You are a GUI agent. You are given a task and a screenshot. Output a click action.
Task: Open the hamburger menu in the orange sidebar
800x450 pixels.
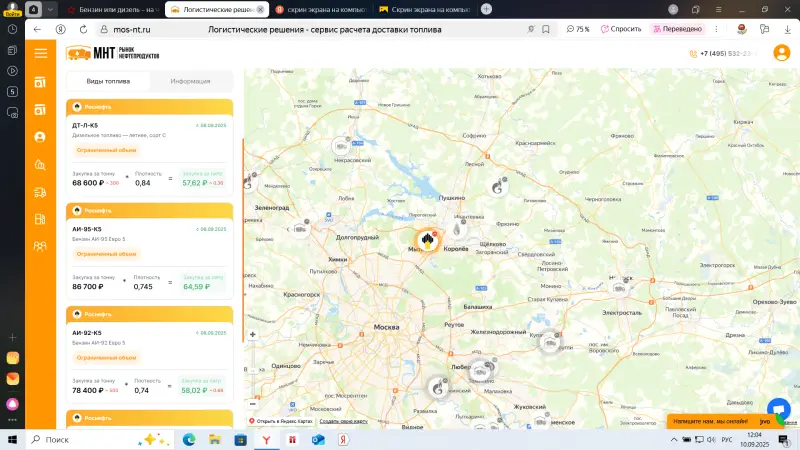40,53
